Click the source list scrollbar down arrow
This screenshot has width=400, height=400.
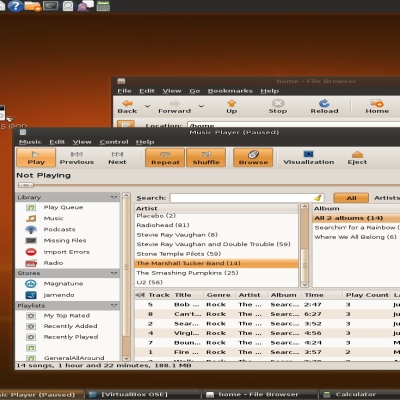pos(126,358)
